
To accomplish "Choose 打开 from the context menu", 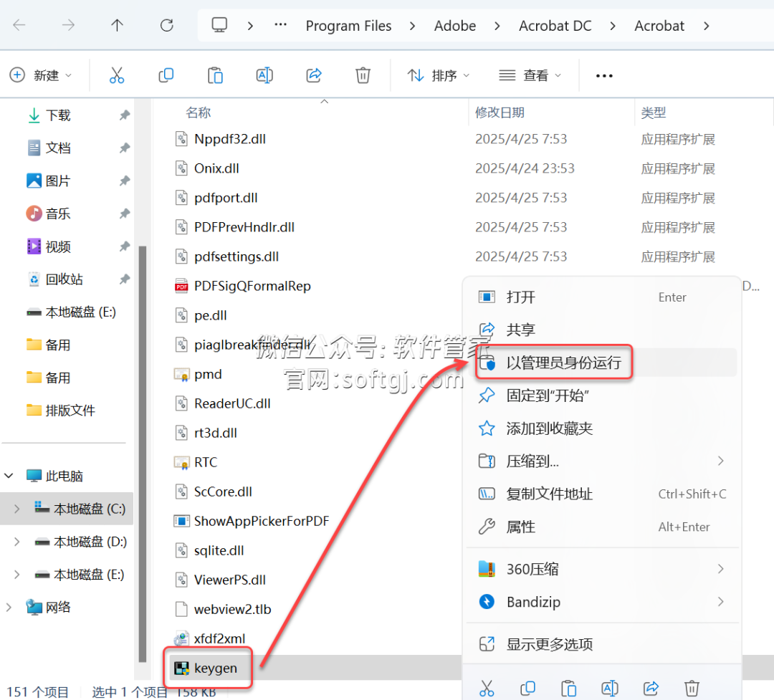I will [x=602, y=297].
